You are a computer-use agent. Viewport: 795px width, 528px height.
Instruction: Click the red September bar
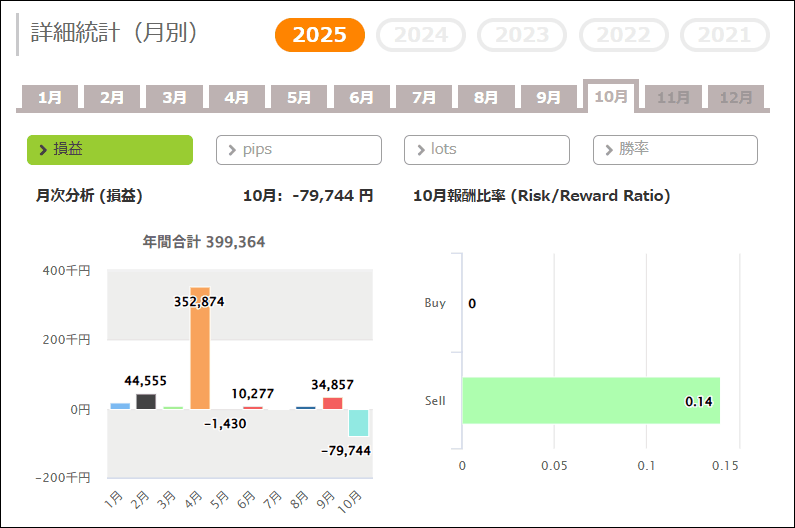tap(332, 403)
